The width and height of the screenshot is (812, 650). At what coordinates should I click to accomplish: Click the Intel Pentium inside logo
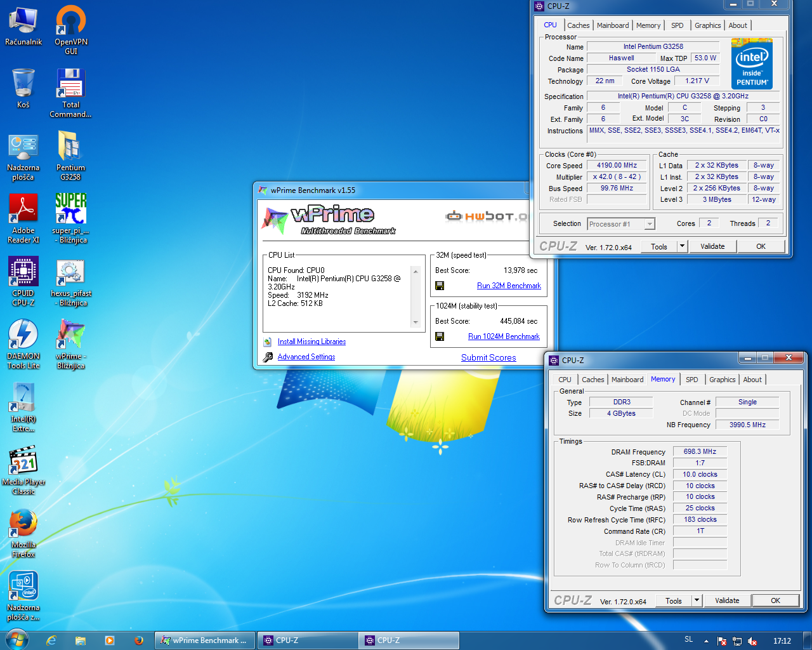coord(752,64)
